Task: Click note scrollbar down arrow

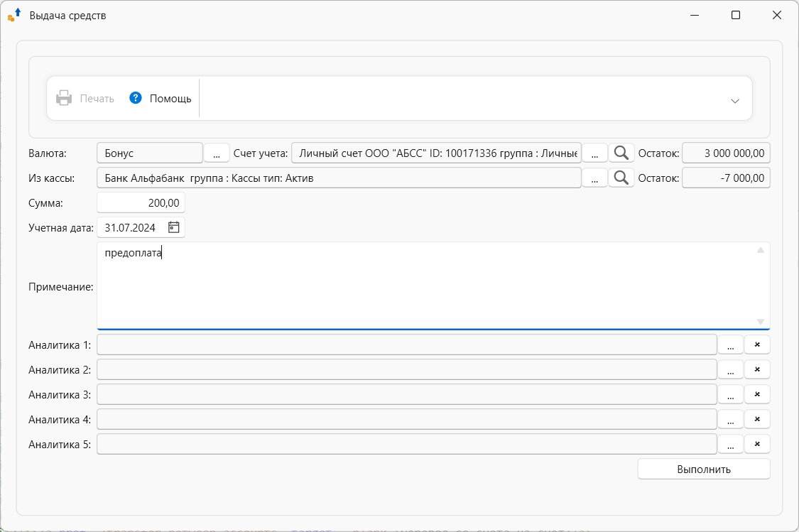Action: coord(760,322)
